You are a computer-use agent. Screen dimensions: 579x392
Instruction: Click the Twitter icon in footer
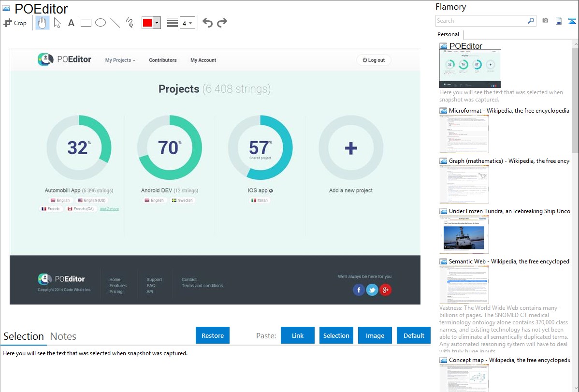(372, 290)
